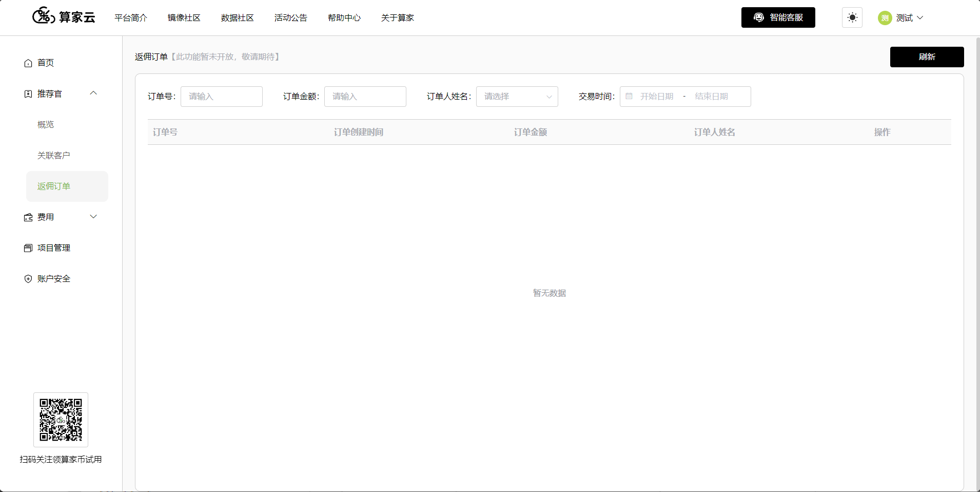
Task: Click the 算家云 logo
Action: [x=64, y=16]
